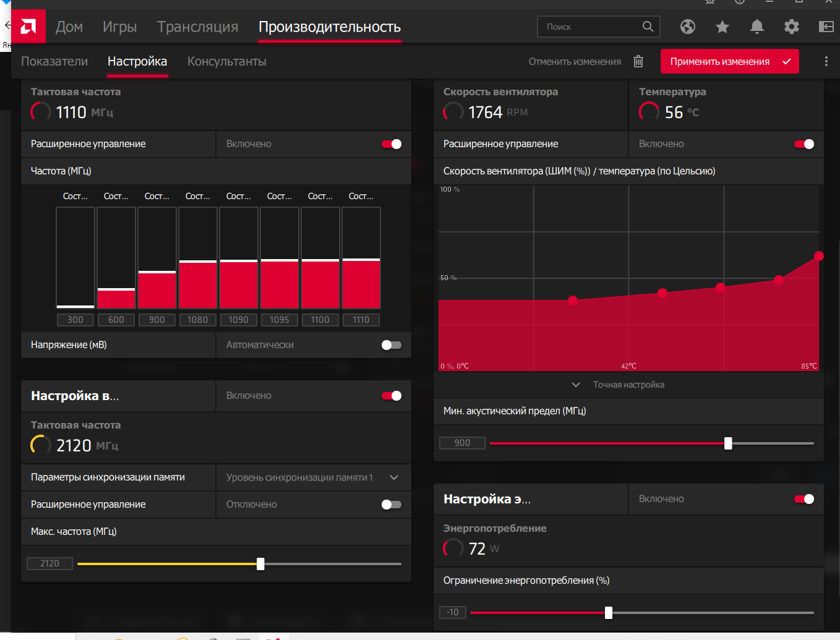
Task: Click the first fan curve point
Action: tap(573, 301)
